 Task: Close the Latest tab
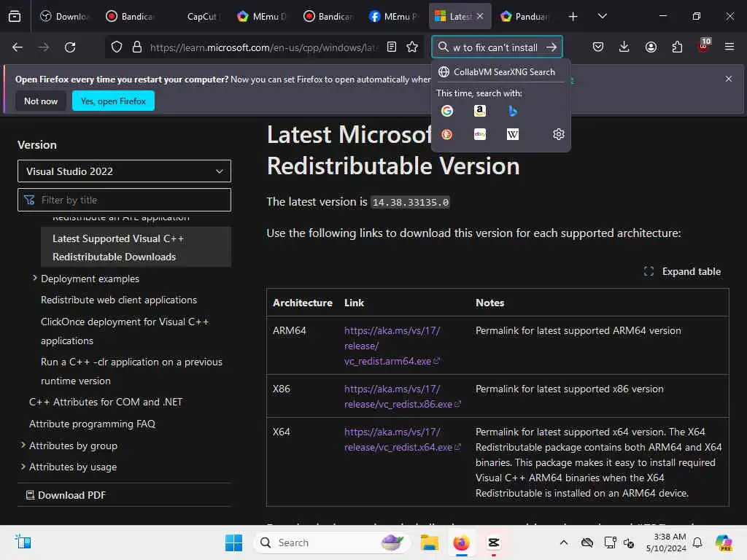point(480,16)
